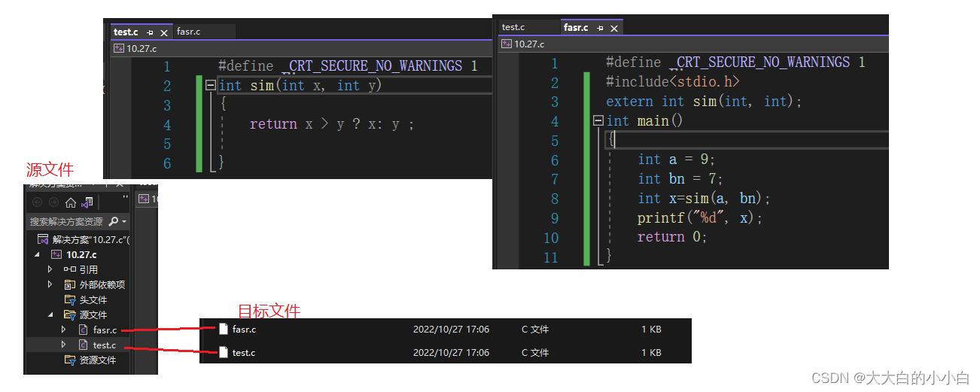Click the printf("%d", x) line
The width and height of the screenshot is (980, 392).
[x=700, y=217]
